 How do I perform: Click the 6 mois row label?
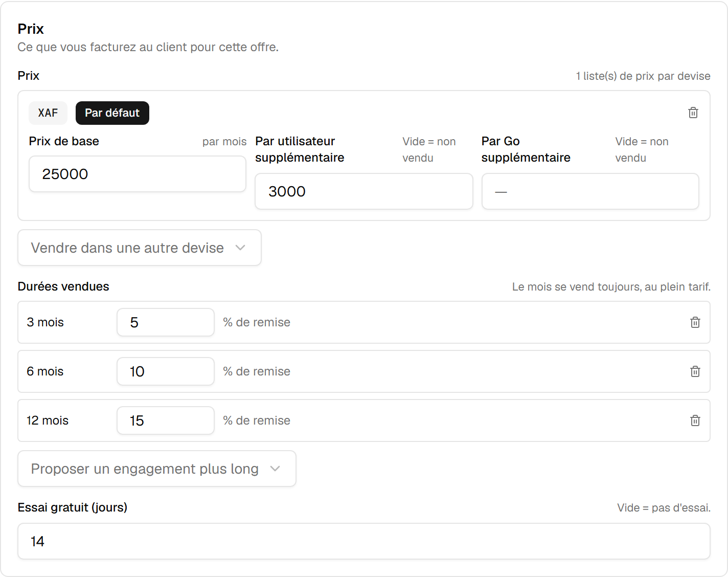[x=45, y=371]
